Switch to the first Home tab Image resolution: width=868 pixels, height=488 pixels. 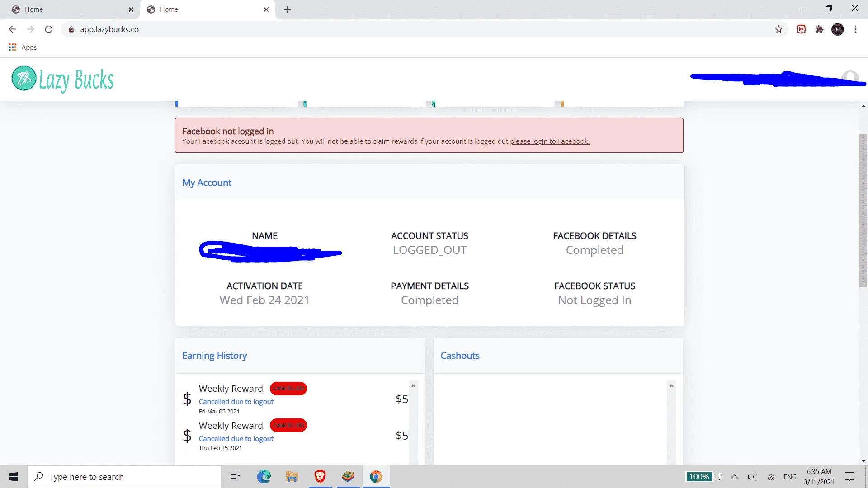tap(70, 9)
